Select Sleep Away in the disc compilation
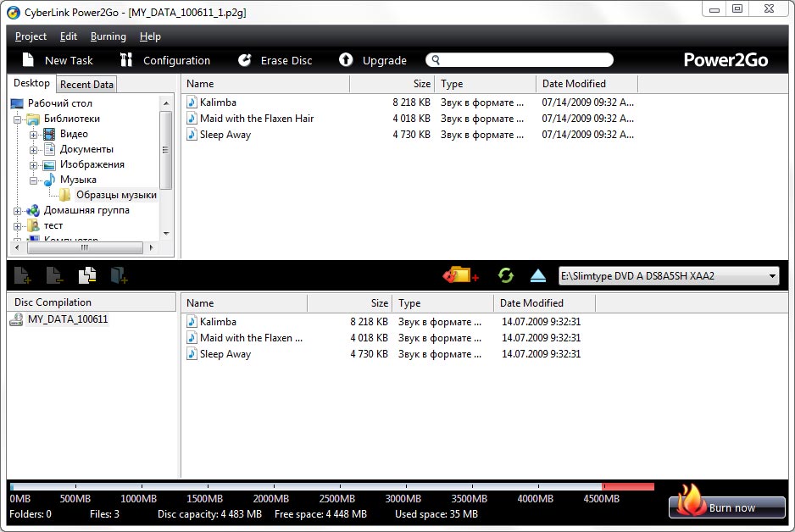795x532 pixels. [x=225, y=354]
